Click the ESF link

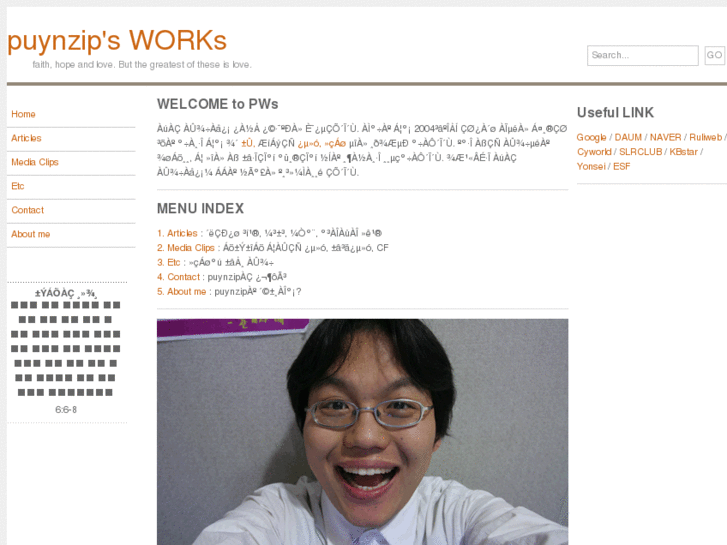coord(622,166)
